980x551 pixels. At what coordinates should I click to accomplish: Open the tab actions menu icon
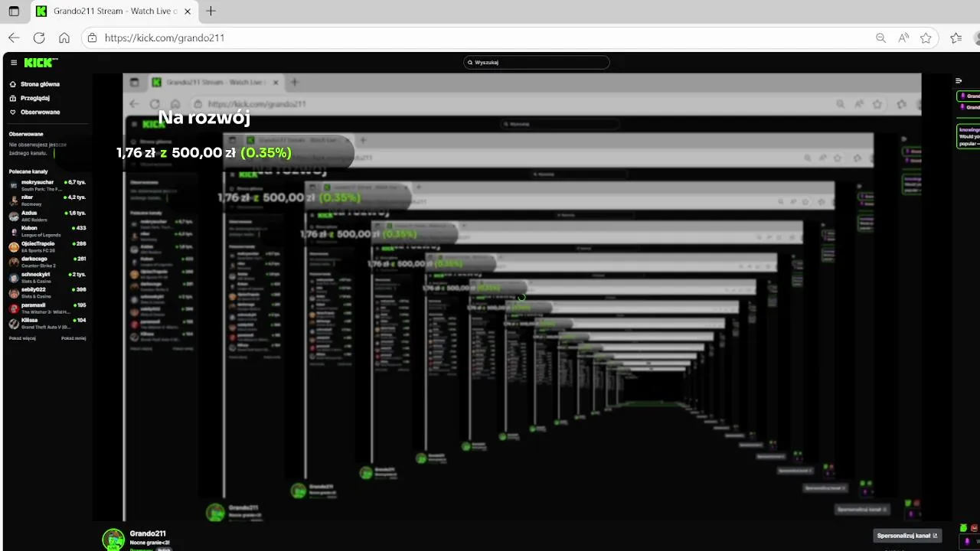[14, 11]
